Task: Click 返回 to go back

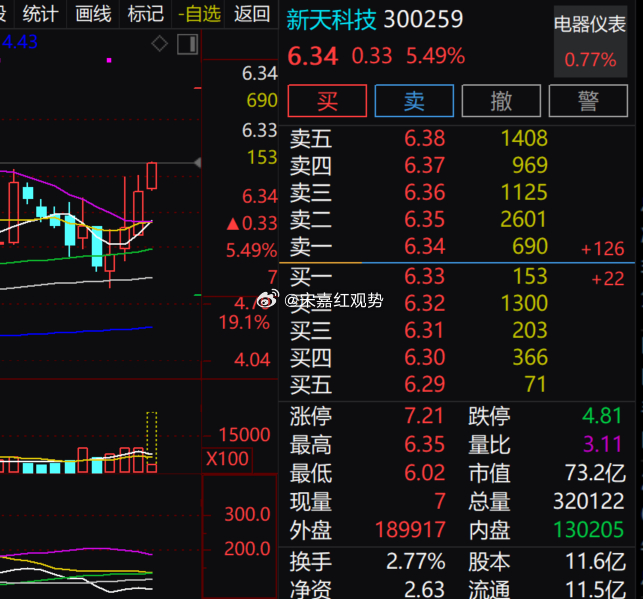Action: (252, 14)
